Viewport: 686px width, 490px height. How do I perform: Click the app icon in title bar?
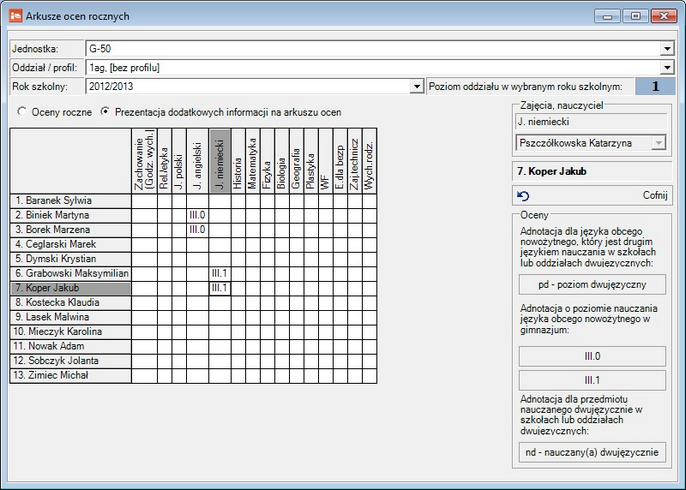tap(15, 16)
